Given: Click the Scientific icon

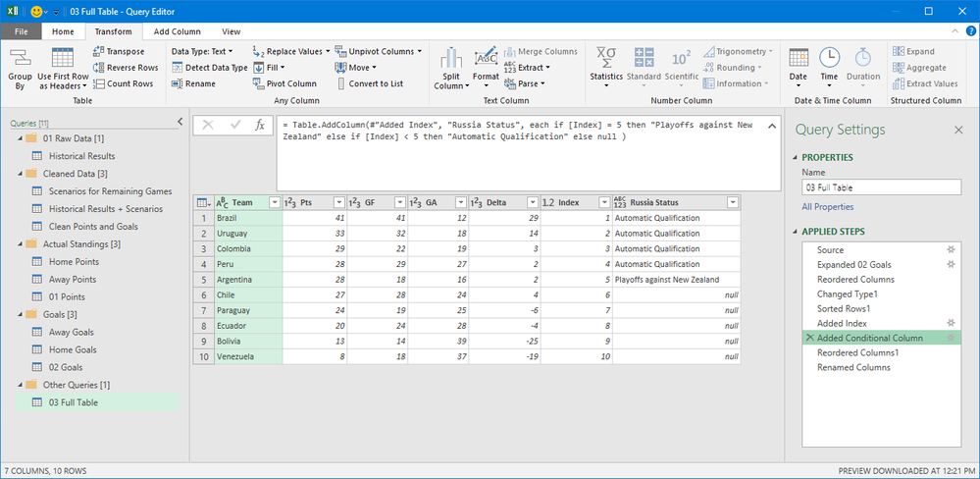Looking at the screenshot, I should 681,58.
